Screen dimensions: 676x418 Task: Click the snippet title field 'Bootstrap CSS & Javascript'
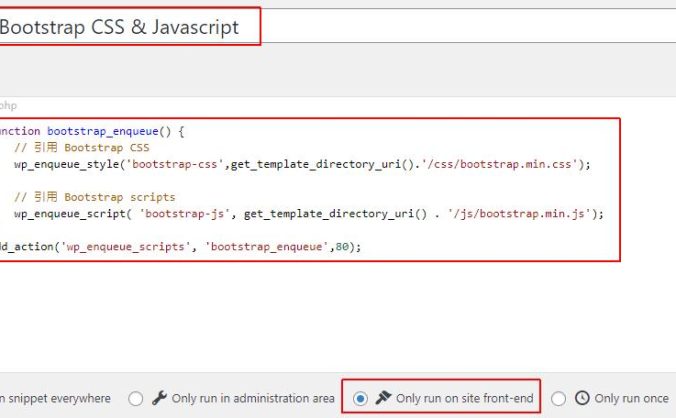(338, 27)
